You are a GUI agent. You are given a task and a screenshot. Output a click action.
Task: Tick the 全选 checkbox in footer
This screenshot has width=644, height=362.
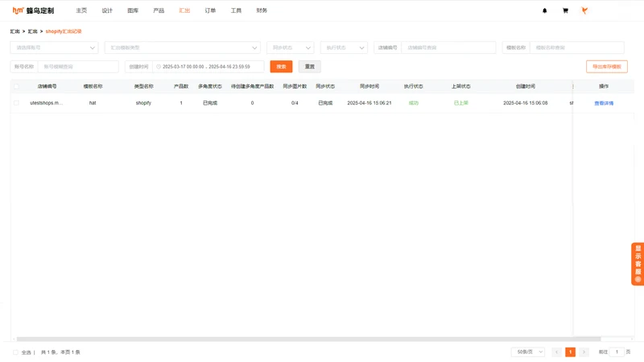(x=15, y=352)
